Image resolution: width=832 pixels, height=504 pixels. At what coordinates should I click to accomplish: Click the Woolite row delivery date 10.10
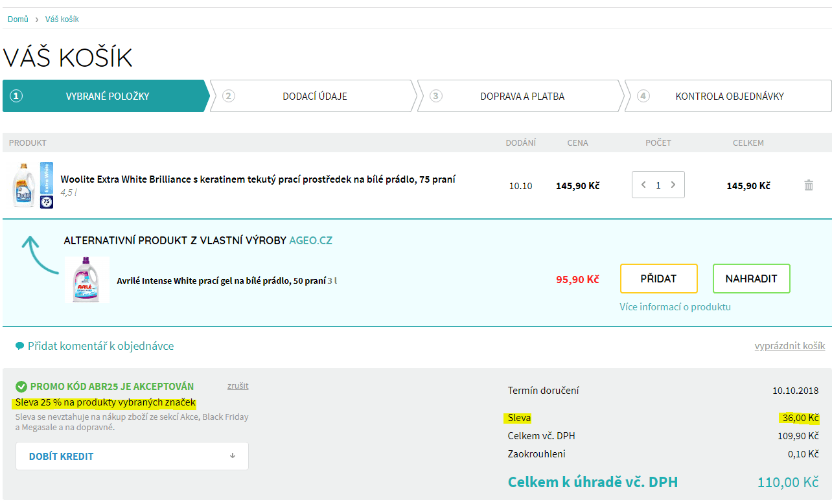tap(520, 186)
